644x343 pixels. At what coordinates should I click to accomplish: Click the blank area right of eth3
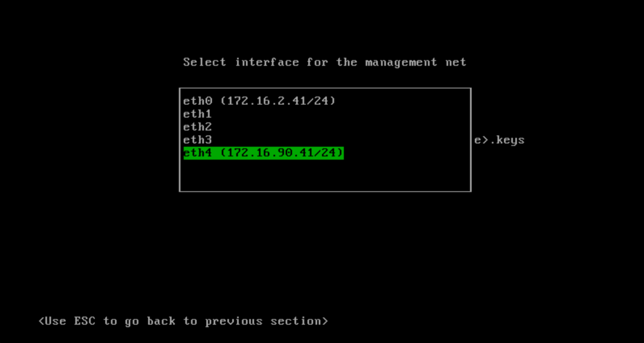(340, 140)
